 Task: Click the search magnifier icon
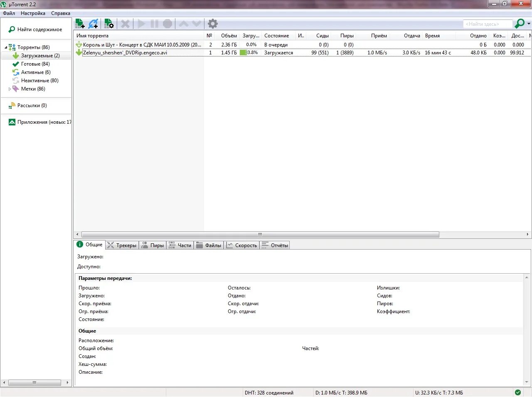click(x=520, y=24)
